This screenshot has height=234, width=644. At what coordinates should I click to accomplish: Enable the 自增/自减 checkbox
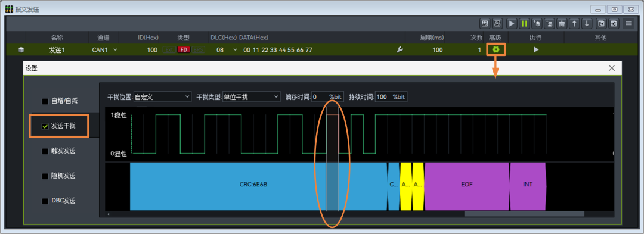(x=45, y=101)
